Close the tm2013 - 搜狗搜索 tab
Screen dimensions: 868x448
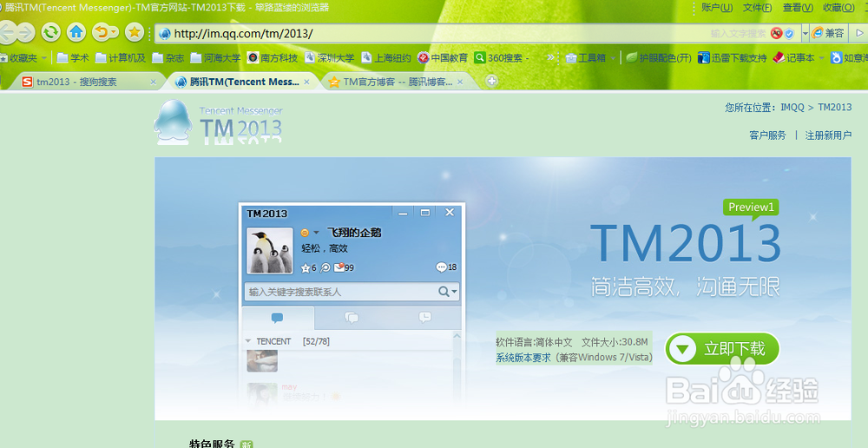[154, 82]
